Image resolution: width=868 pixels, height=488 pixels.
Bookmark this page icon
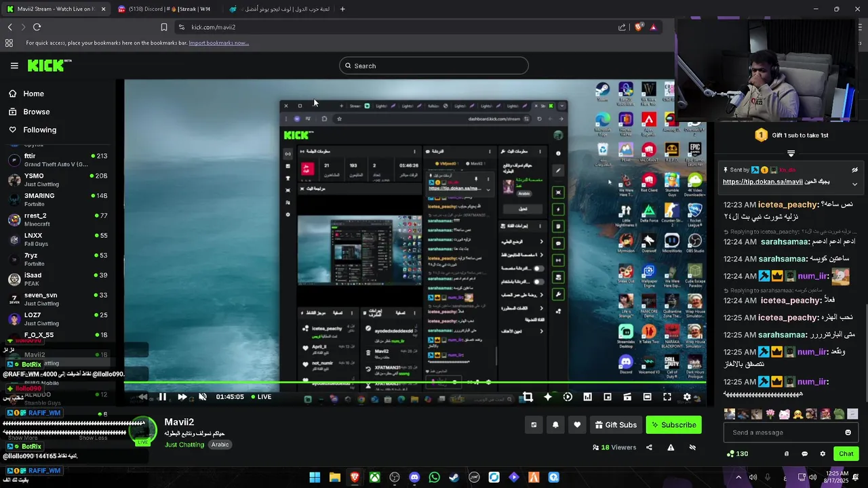click(x=163, y=27)
